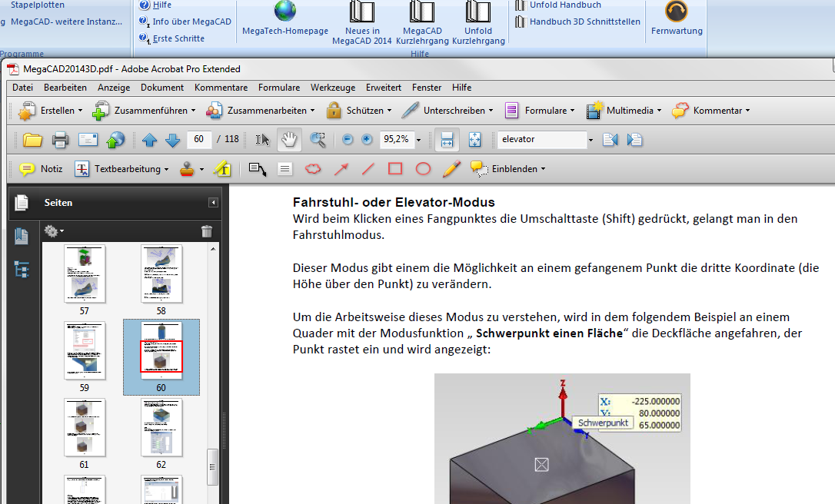
Task: Click the Print icon in the toolbar
Action: pos(60,140)
